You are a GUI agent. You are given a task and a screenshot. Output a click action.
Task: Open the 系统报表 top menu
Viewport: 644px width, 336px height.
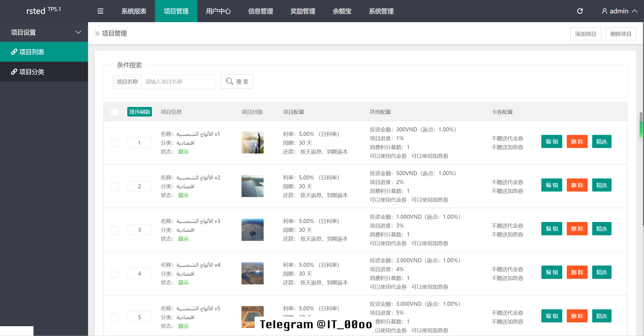pos(134,11)
